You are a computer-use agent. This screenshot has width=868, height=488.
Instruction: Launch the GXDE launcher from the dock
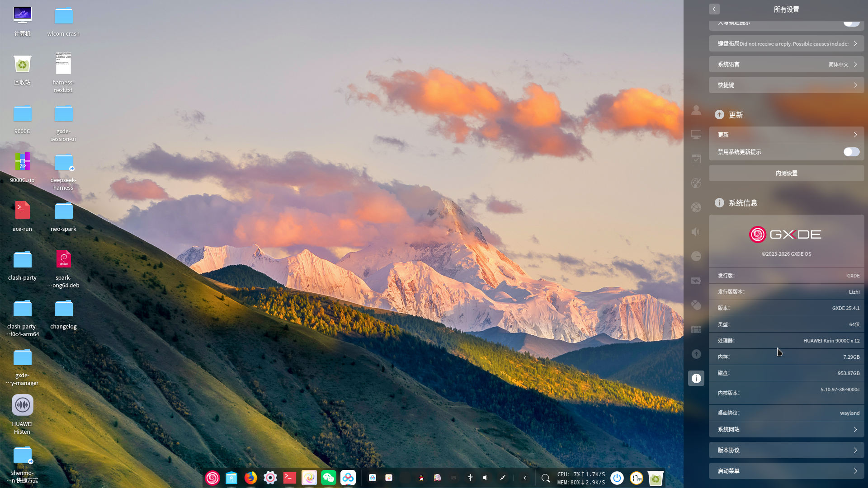(212, 478)
